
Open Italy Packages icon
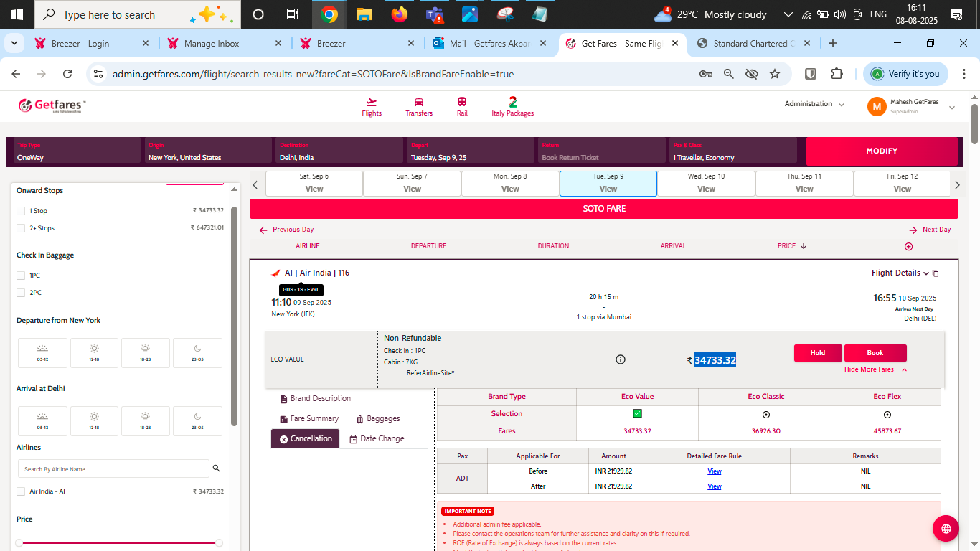(x=512, y=102)
